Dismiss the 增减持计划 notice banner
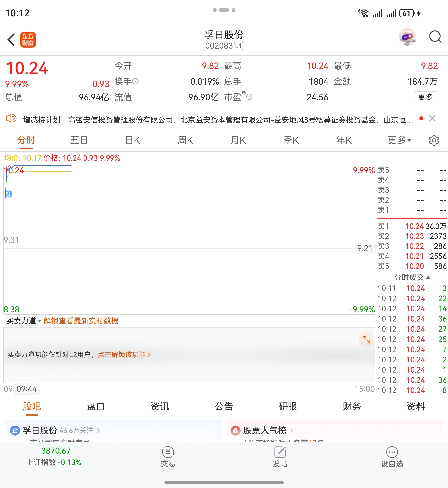The height and width of the screenshot is (488, 448). point(432,118)
